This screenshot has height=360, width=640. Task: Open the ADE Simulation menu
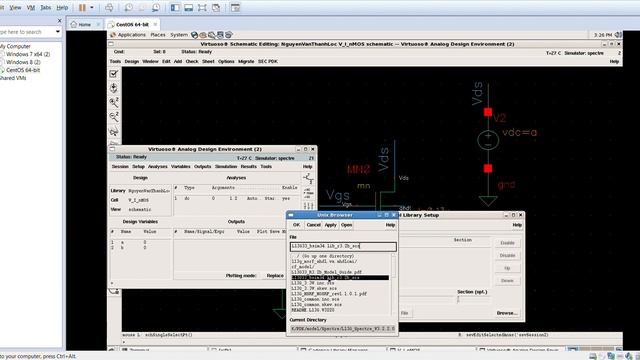pyautogui.click(x=226, y=167)
